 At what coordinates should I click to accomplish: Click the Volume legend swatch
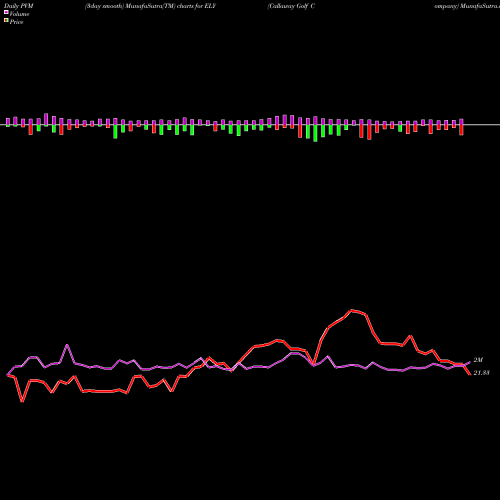(x=6, y=12)
